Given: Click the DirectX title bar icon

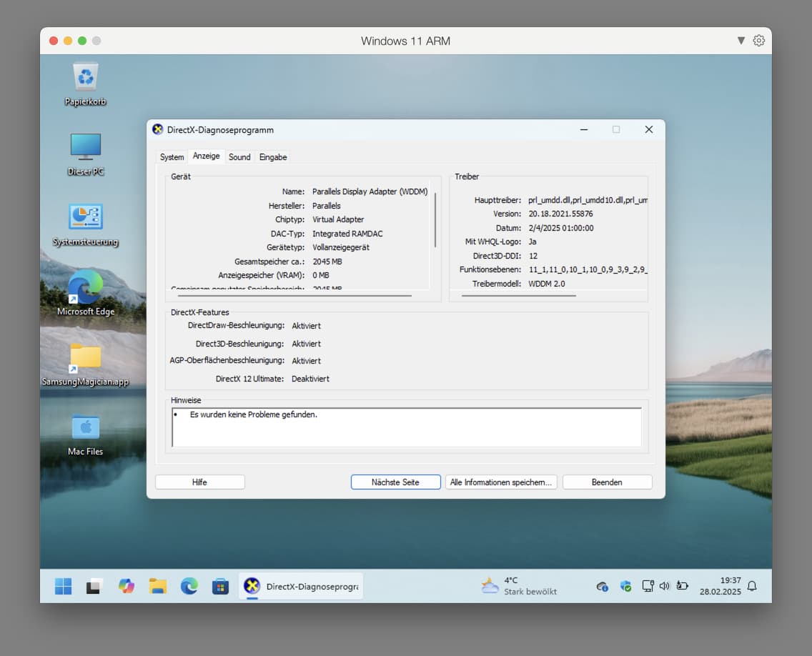Looking at the screenshot, I should tap(158, 129).
